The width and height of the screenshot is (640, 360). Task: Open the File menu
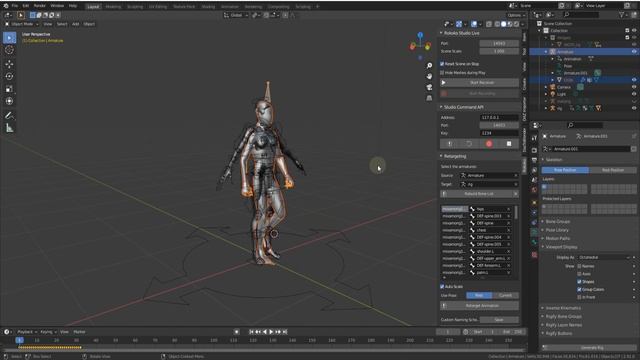tap(15, 6)
